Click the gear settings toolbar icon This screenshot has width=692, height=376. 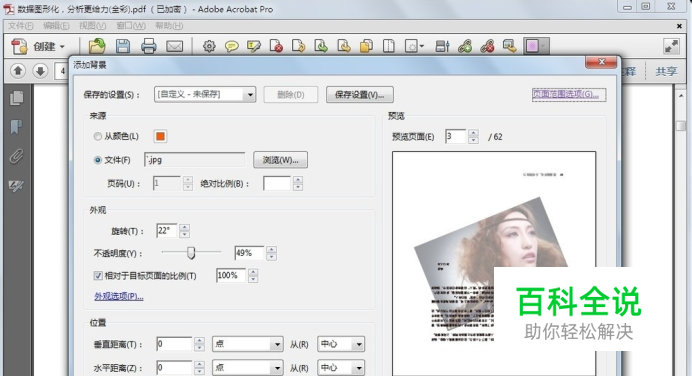[209, 46]
